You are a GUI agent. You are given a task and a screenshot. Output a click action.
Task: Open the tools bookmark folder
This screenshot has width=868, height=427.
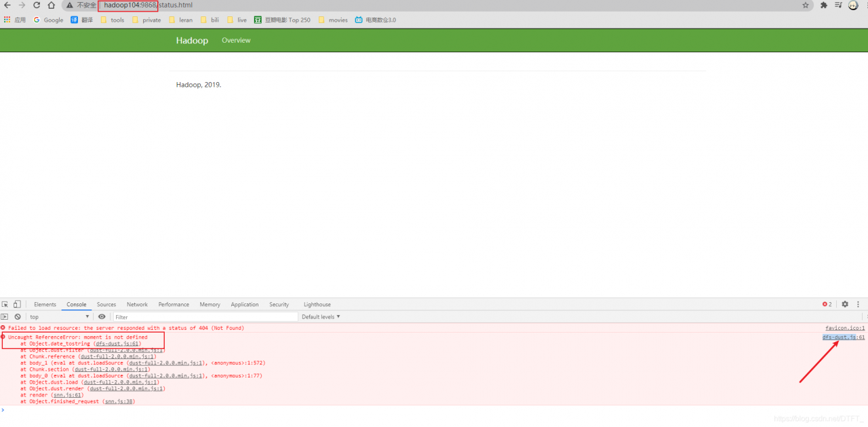(113, 20)
